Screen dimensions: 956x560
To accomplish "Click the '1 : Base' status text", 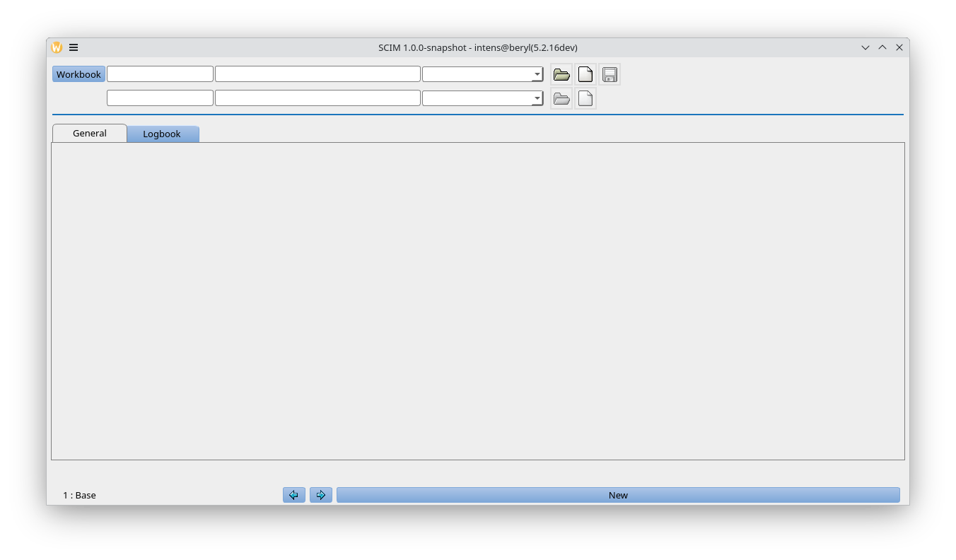I will [x=79, y=495].
